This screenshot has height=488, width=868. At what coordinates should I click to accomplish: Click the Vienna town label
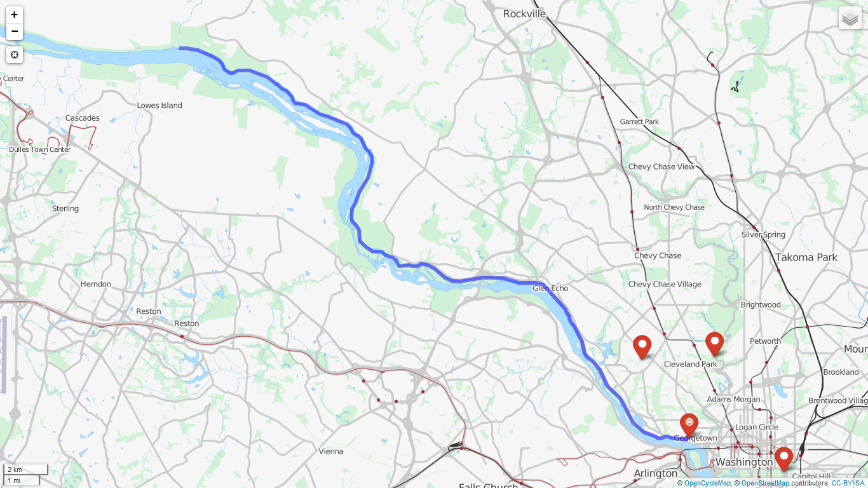click(x=331, y=451)
